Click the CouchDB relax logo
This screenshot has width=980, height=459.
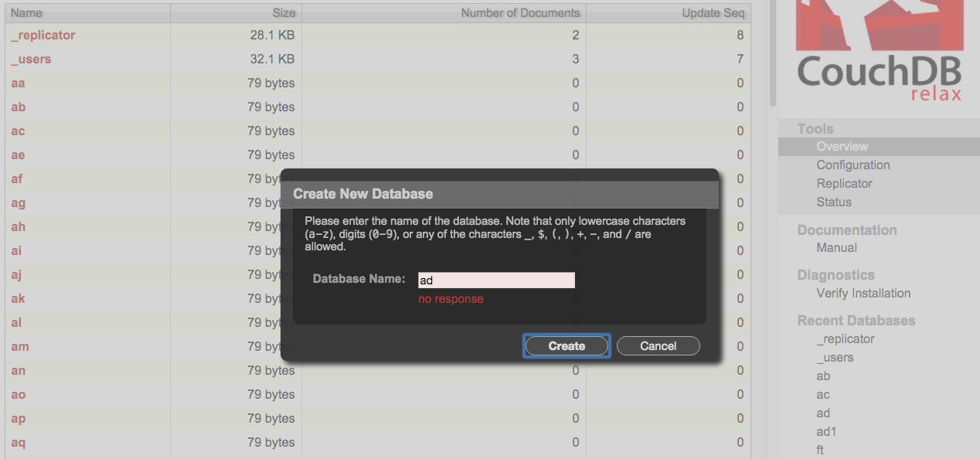[879, 54]
